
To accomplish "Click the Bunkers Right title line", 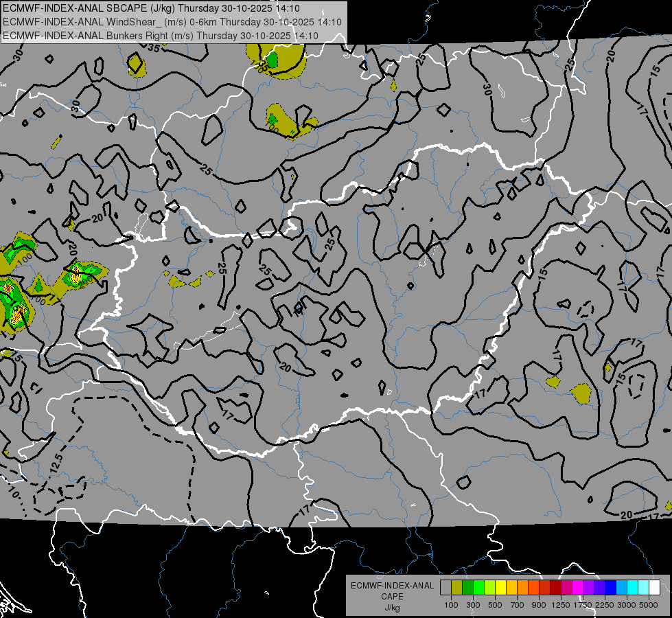I will point(161,36).
